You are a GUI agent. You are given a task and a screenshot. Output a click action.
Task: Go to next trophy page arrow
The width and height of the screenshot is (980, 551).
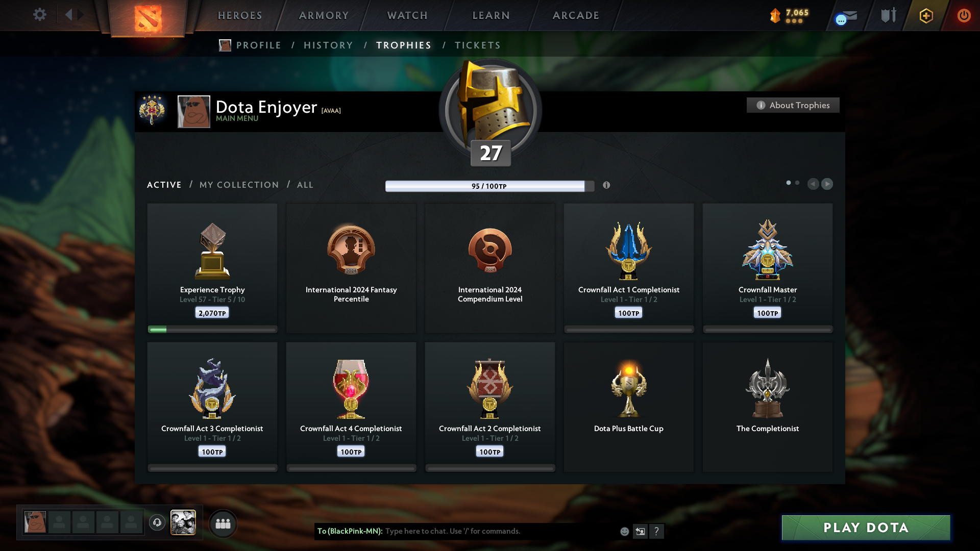pyautogui.click(x=827, y=184)
